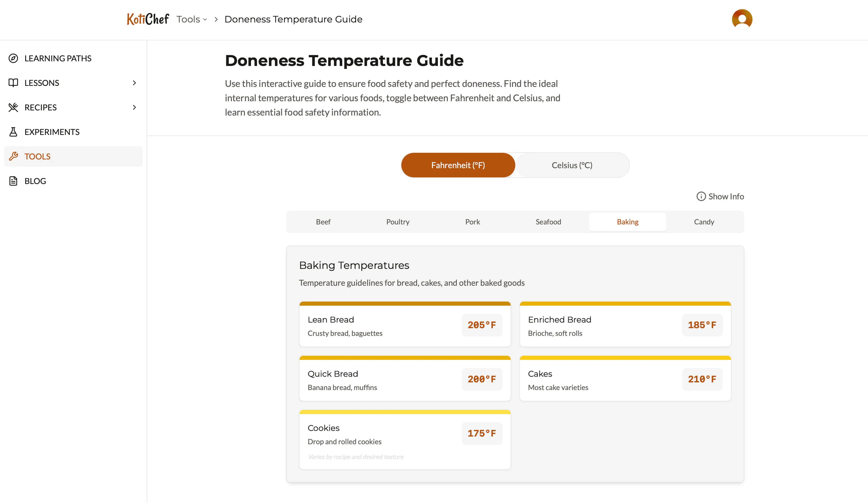Switch units to Fahrenheit (°F)
The height and width of the screenshot is (503, 868).
point(458,165)
